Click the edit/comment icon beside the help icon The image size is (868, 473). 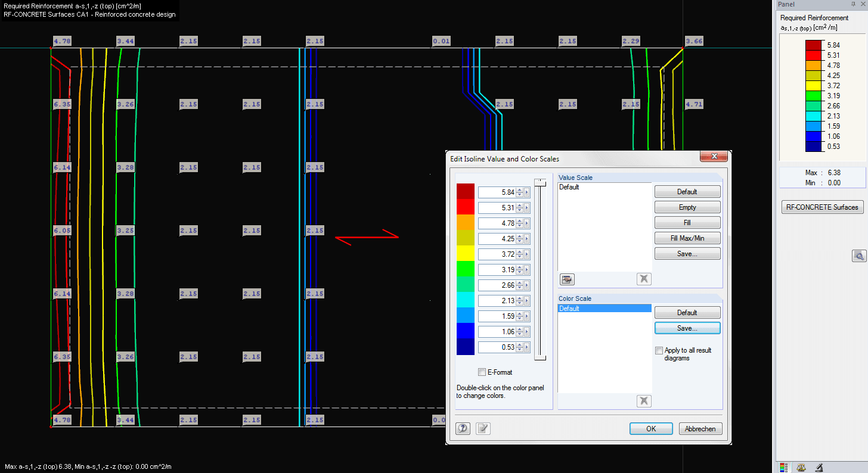(x=483, y=428)
